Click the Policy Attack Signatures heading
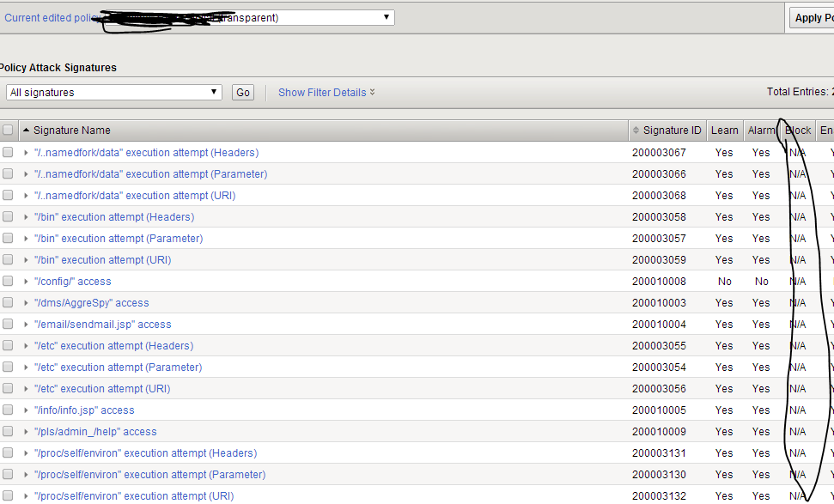 pyautogui.click(x=58, y=68)
